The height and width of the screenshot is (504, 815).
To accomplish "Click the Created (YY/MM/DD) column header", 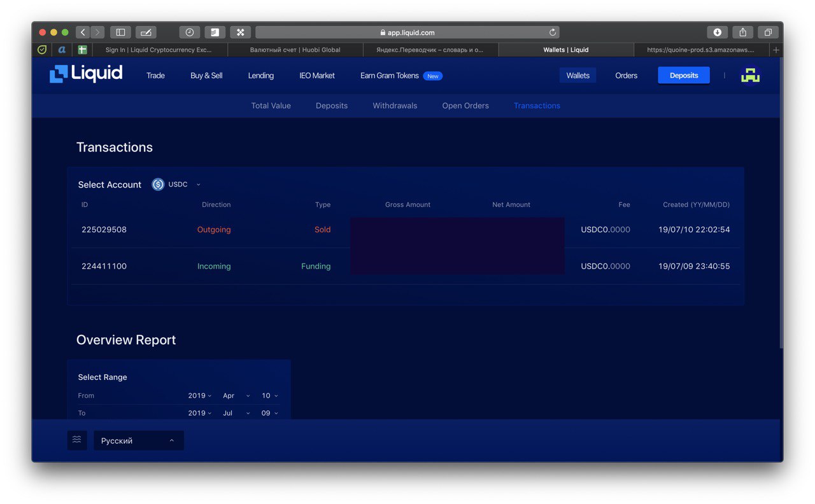I will [696, 205].
